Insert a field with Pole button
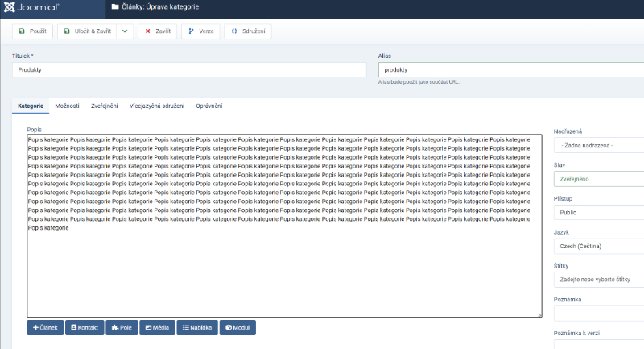This screenshot has width=644, height=349. pyautogui.click(x=122, y=328)
